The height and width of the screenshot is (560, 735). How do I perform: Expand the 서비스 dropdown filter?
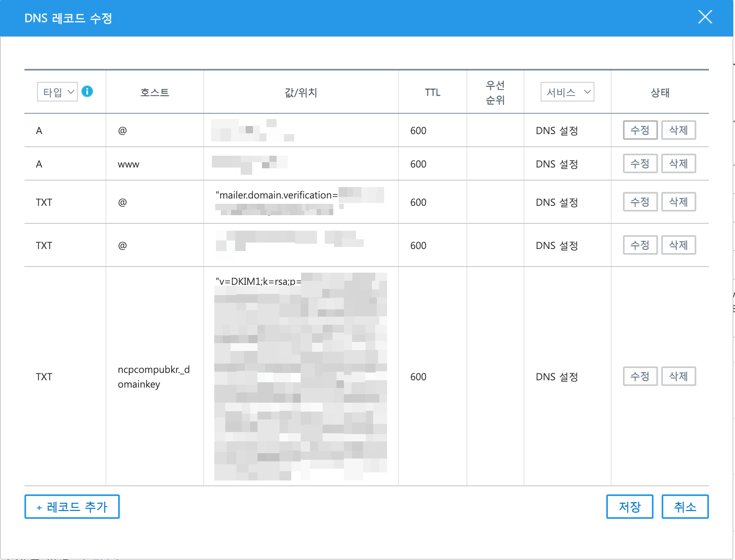pos(567,92)
